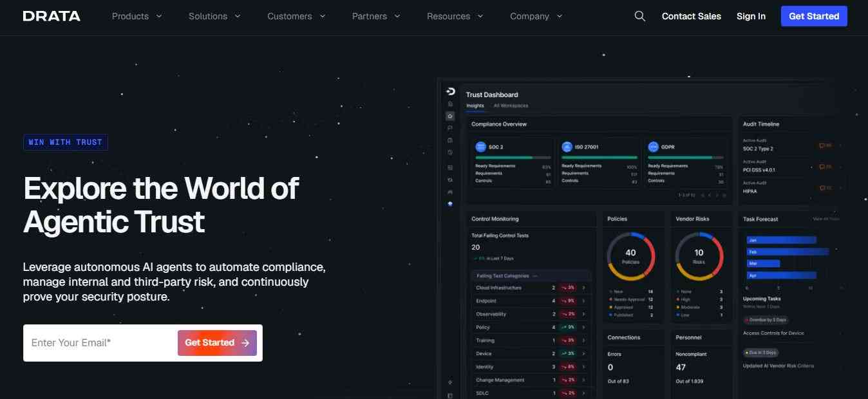Viewport: 868px width, 399px height.
Task: Click the Due in 3 Days tag
Action: point(760,353)
